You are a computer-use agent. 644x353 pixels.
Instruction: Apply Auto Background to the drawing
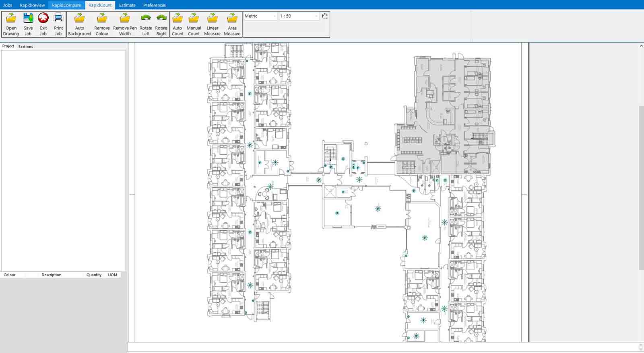(x=80, y=24)
